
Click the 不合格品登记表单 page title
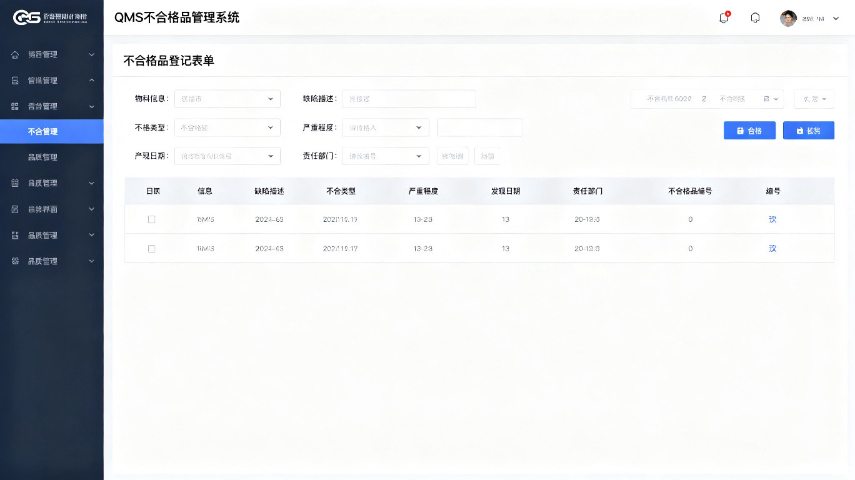[x=168, y=61]
